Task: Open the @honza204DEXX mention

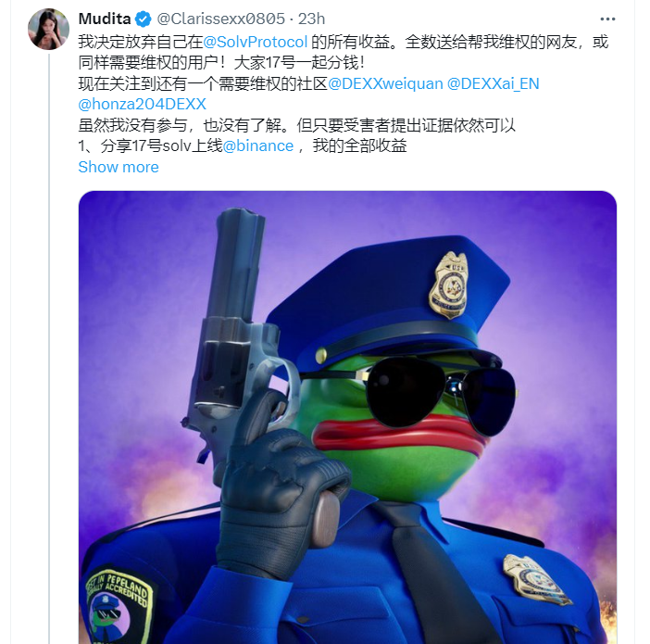Action: tap(143, 104)
